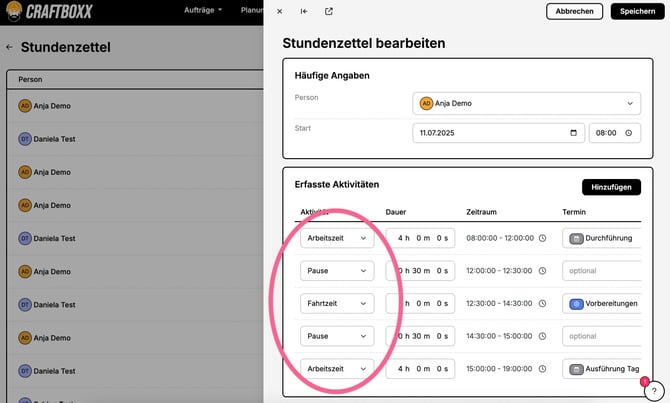The image size is (670, 403).
Task: Click the Dauer column header
Action: (x=396, y=212)
